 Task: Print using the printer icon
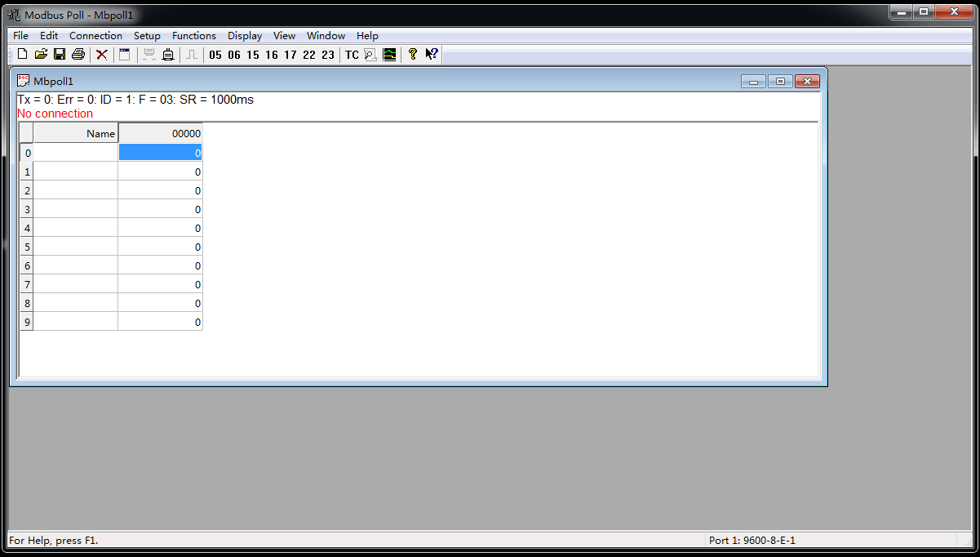coord(78,55)
